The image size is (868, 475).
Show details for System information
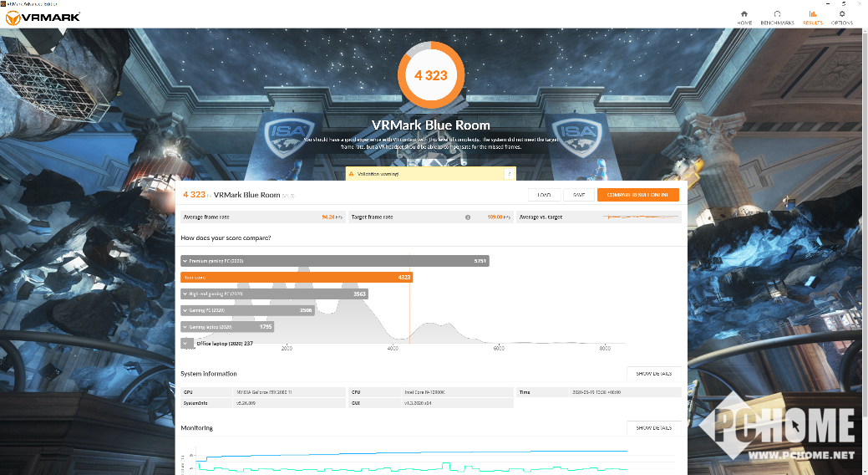pos(654,374)
